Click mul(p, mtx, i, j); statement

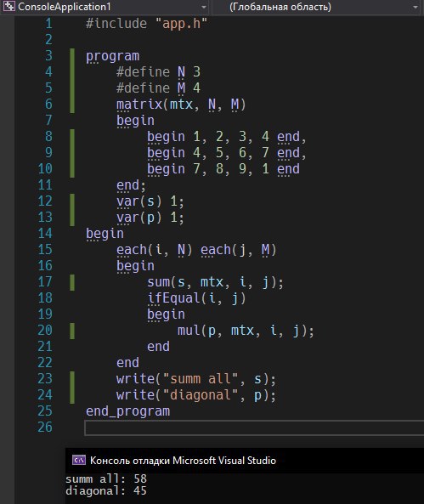(x=246, y=331)
